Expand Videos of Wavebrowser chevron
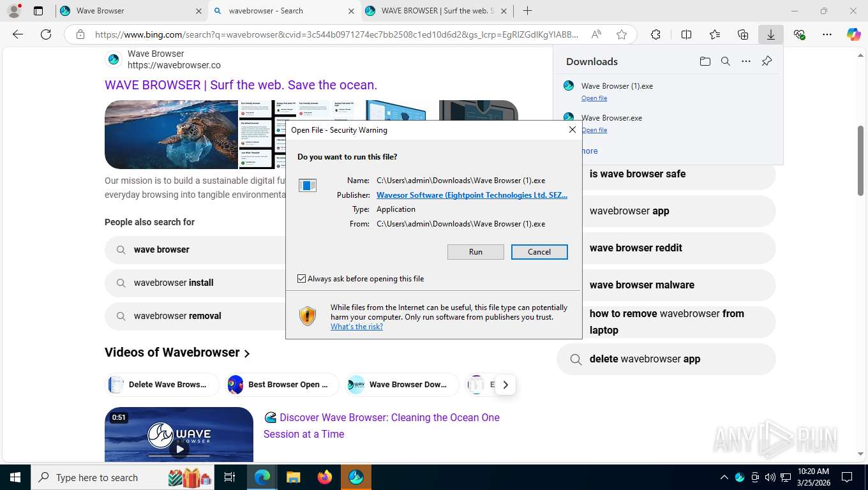The width and height of the screenshot is (868, 490). coord(247,353)
